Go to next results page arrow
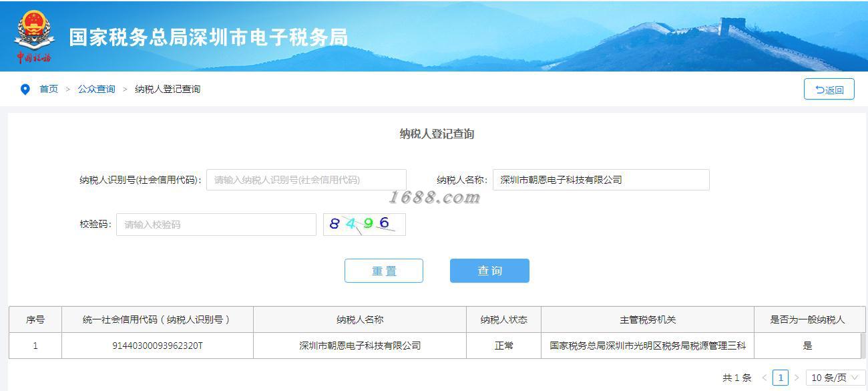 pos(797,378)
